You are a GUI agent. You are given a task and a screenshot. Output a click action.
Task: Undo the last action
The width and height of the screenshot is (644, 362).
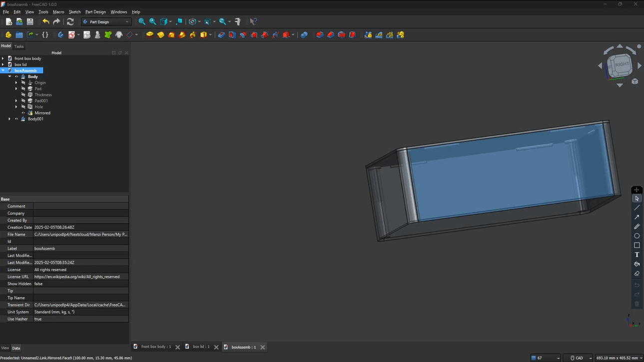coord(46,22)
